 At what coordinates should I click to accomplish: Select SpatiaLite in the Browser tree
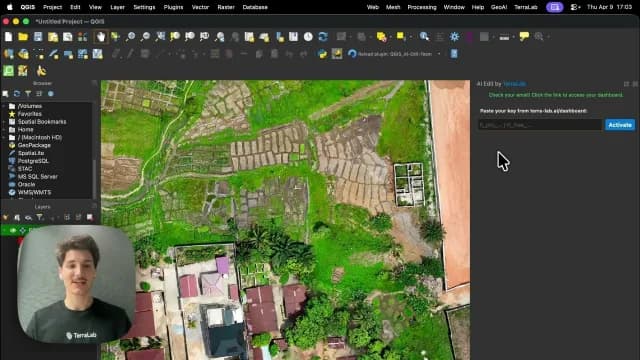31,153
